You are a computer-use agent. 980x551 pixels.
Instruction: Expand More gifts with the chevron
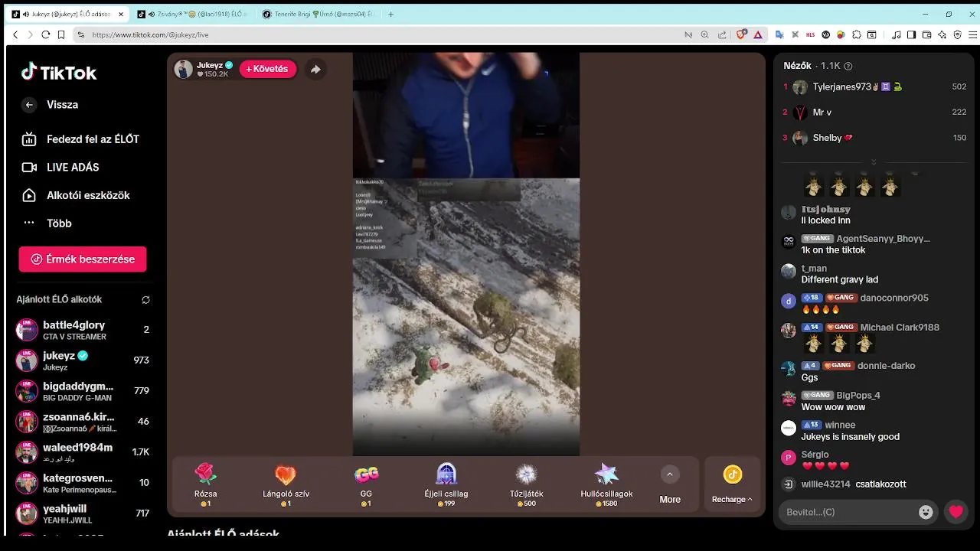(x=670, y=474)
